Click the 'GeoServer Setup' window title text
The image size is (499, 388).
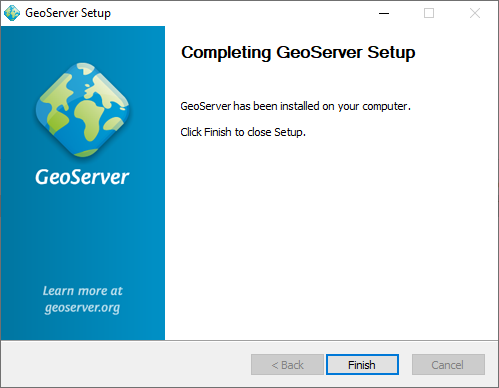68,13
